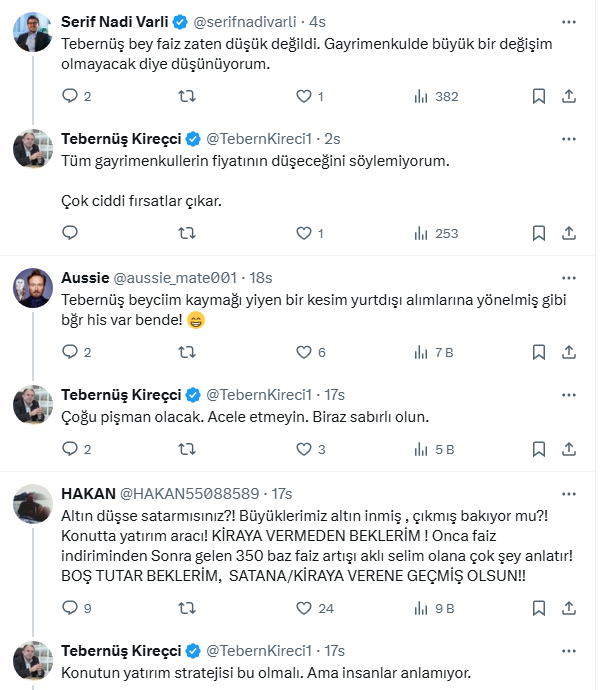Bookmark the Aussie tweet

tap(538, 352)
